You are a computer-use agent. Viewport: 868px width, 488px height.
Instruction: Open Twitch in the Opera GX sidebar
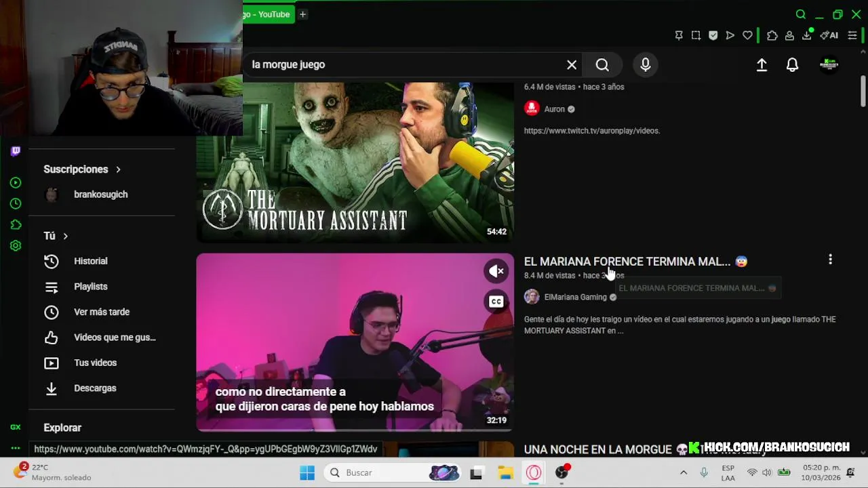tap(16, 151)
